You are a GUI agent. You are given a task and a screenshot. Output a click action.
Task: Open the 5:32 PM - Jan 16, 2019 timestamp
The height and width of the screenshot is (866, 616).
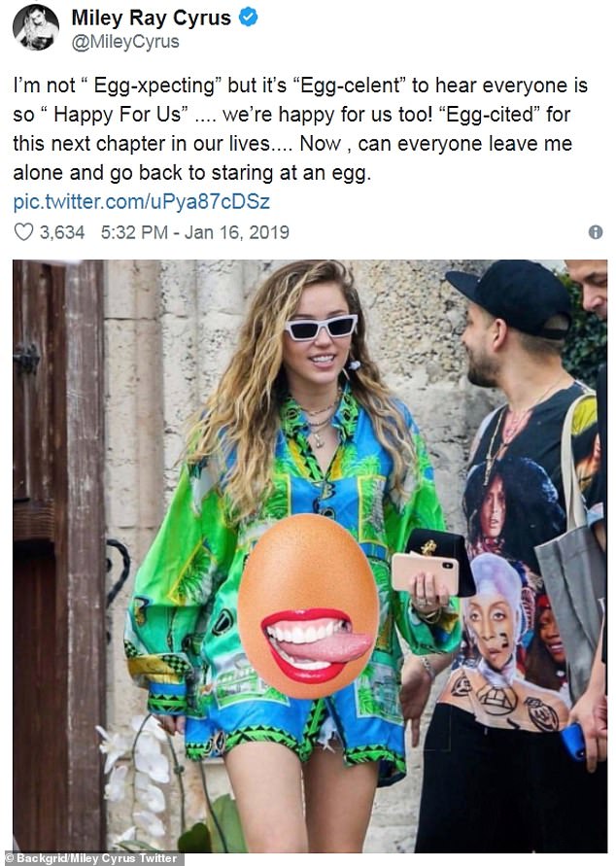(195, 232)
